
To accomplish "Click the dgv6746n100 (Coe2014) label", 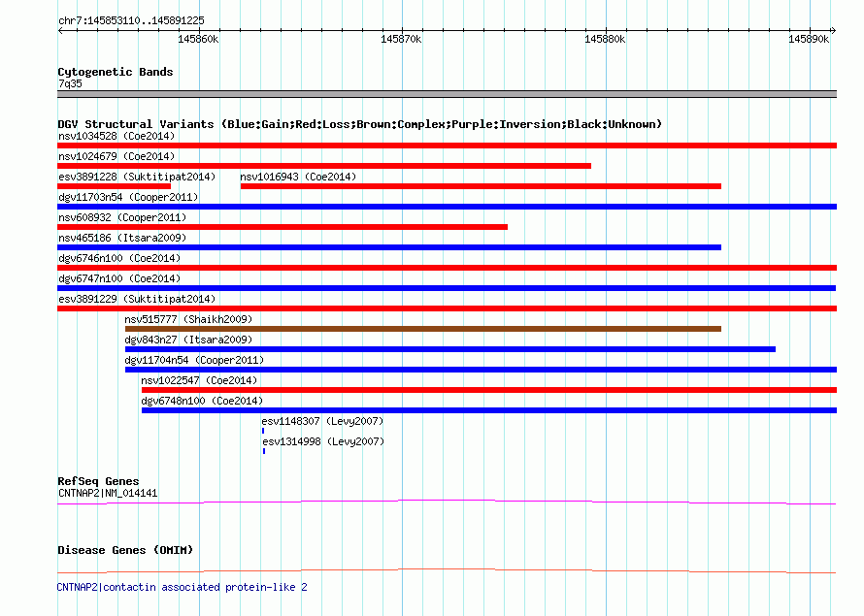I will point(119,258).
